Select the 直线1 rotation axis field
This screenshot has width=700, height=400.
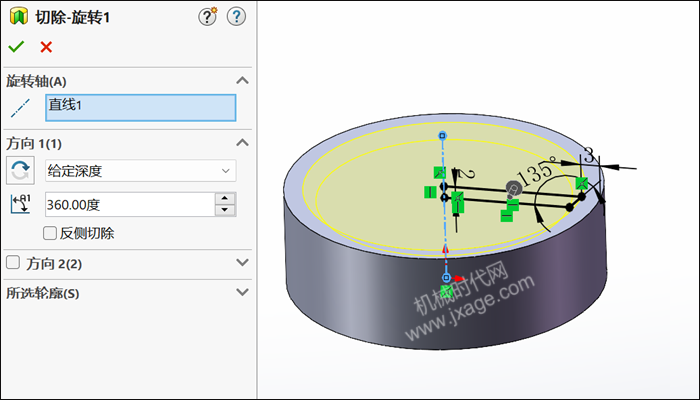pyautogui.click(x=141, y=108)
